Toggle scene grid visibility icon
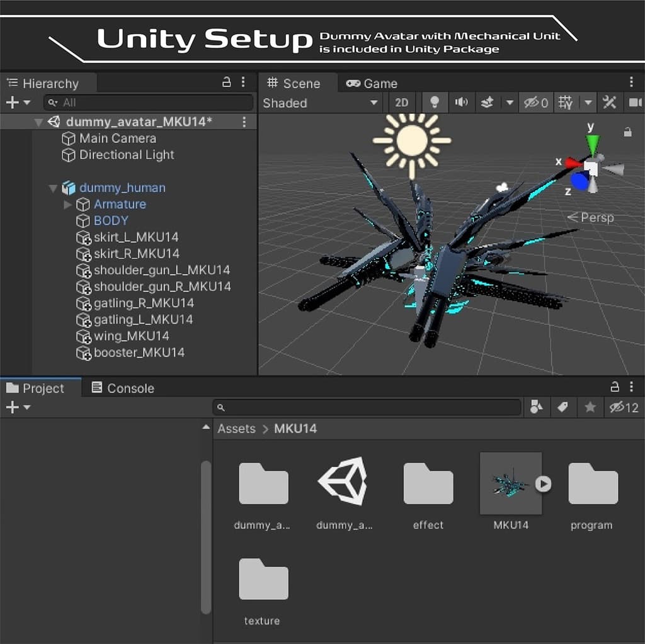 point(565,103)
